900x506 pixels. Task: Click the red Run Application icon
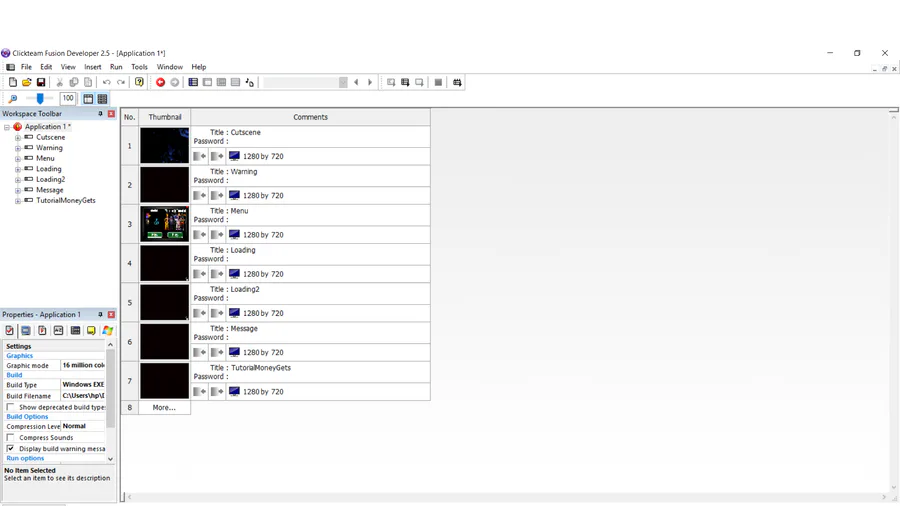tap(160, 82)
